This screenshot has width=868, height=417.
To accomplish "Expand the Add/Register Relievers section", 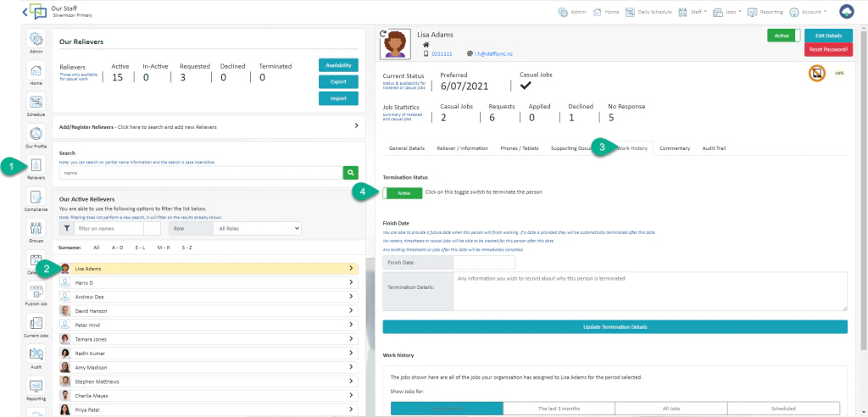I will point(209,127).
